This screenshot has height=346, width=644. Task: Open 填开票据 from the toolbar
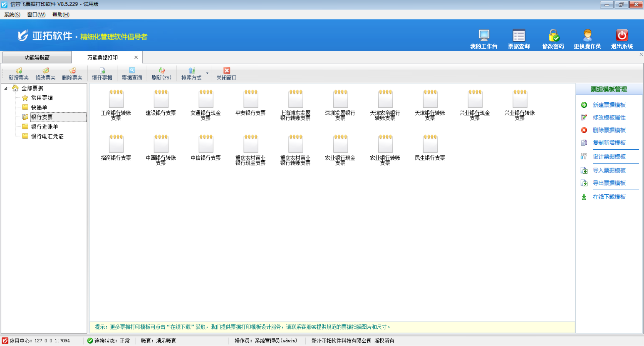coord(102,71)
